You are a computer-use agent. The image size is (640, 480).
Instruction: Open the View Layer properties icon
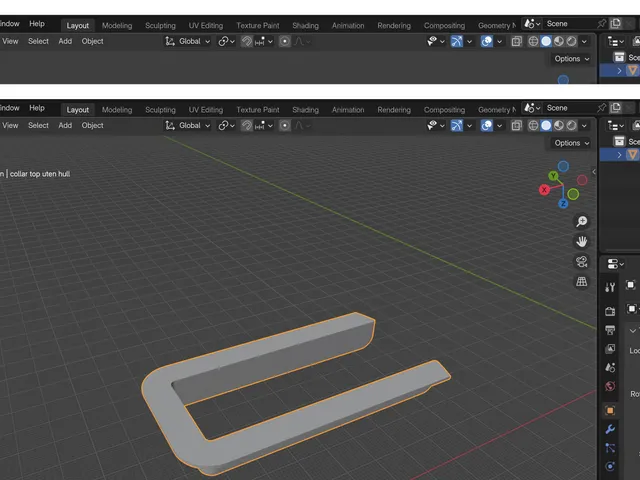[x=610, y=349]
